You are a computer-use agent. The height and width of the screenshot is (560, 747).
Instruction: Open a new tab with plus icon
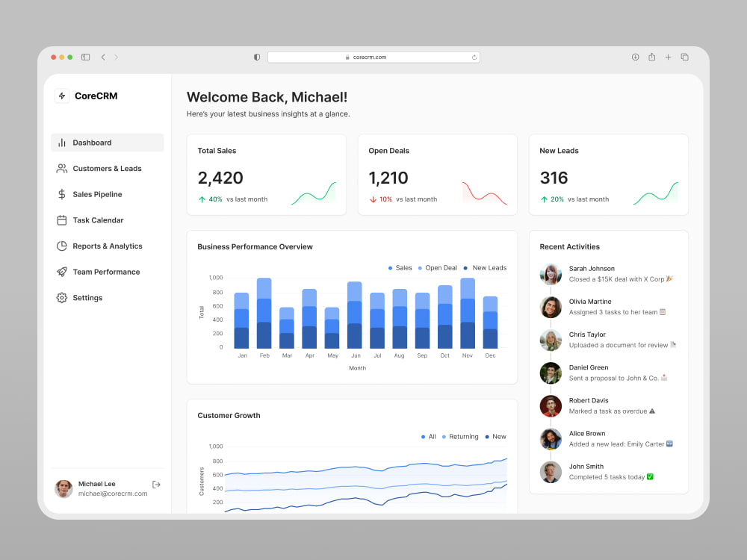pyautogui.click(x=668, y=57)
